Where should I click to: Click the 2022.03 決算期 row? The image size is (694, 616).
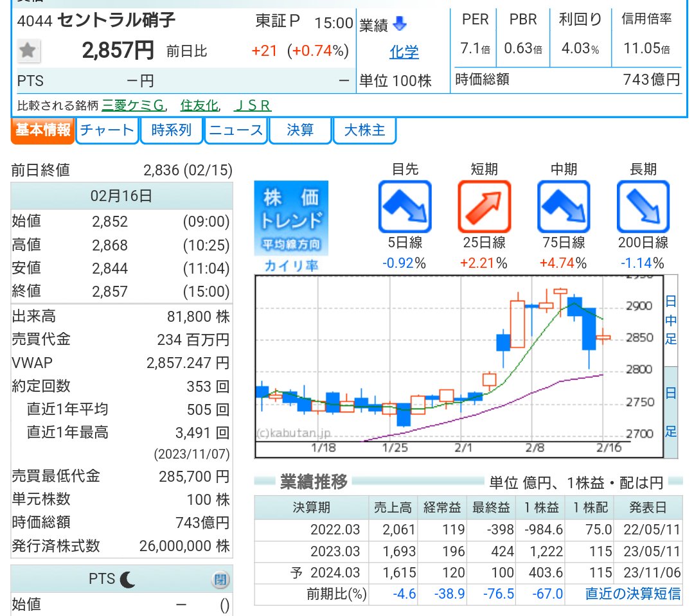pos(468,530)
